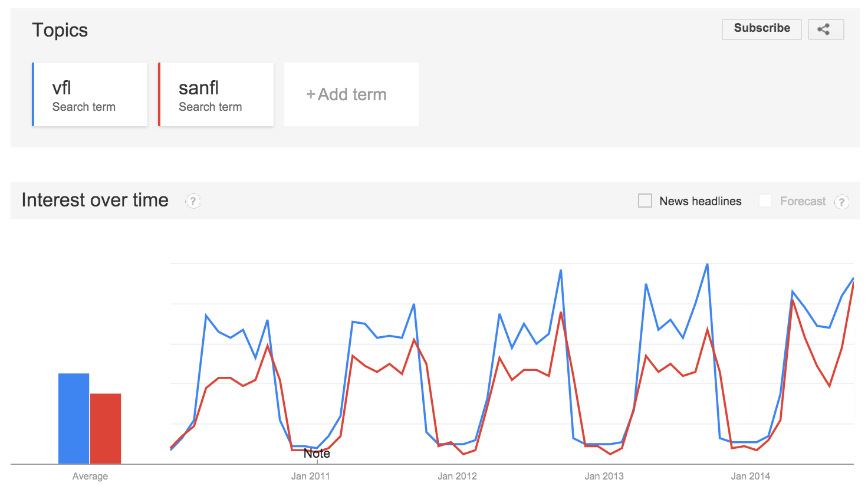Click the Interest over time heading
This screenshot has height=486, width=868.
click(x=95, y=201)
